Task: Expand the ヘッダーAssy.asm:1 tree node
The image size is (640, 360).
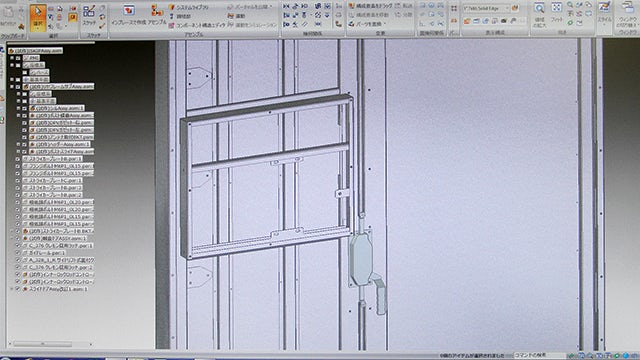Action: [x=18, y=144]
